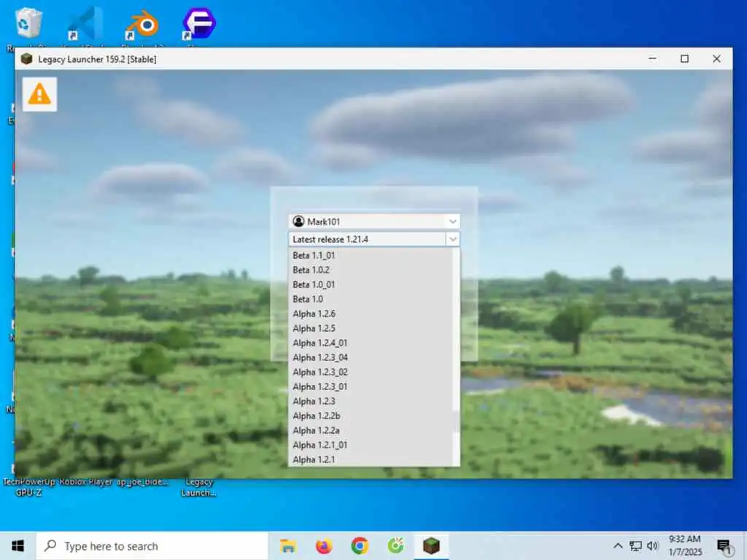Pick Alpha 1.2.1 at list bottom
The height and width of the screenshot is (560, 747).
[x=370, y=459]
